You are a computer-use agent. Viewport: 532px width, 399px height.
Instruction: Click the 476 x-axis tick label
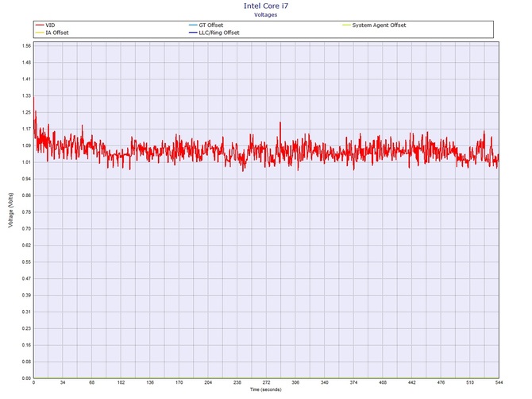pyautogui.click(x=441, y=382)
